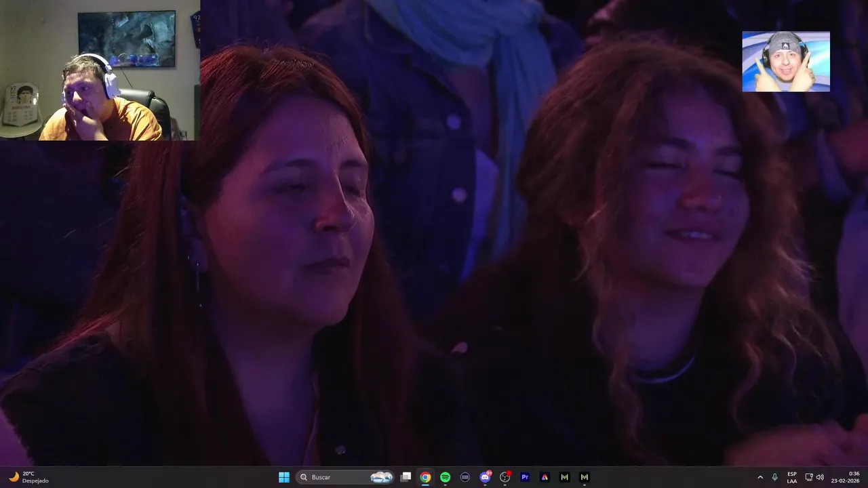Click the cloud image inside the search box
The height and width of the screenshot is (488, 868).
point(382,477)
